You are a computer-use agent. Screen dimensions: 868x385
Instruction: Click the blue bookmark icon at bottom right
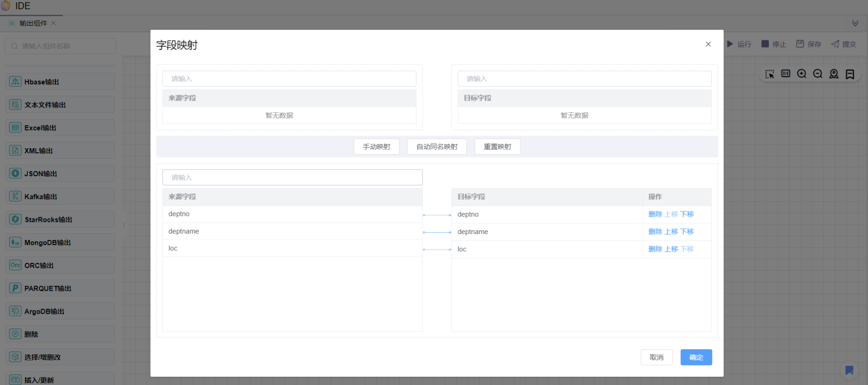(x=849, y=370)
